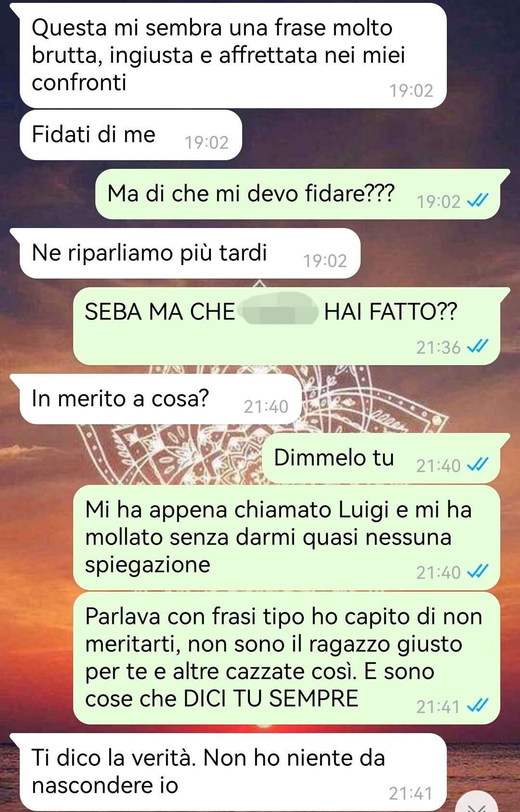Viewport: 520px width, 812px height.
Task: Select the 'Fidati di me' message bubble
Action: (130, 135)
